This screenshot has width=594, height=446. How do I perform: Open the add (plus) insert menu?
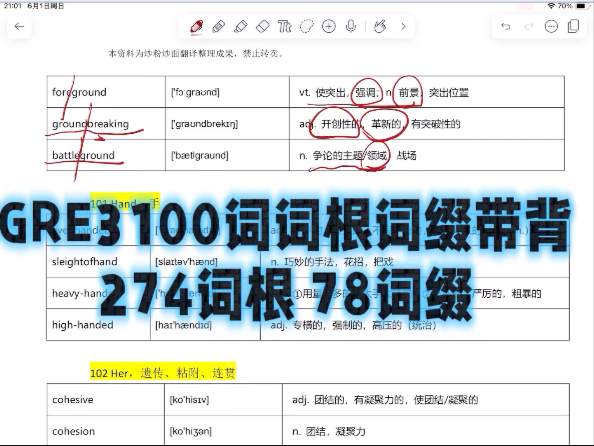328,27
